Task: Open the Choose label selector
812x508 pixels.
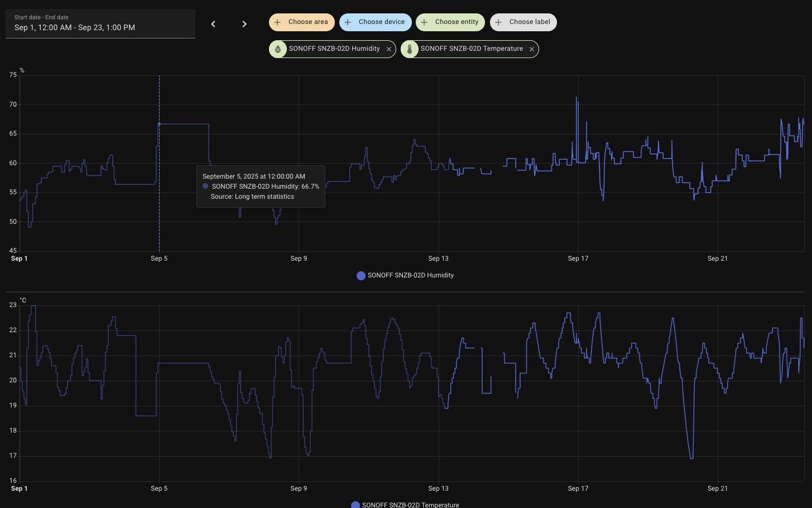Action: coord(530,22)
